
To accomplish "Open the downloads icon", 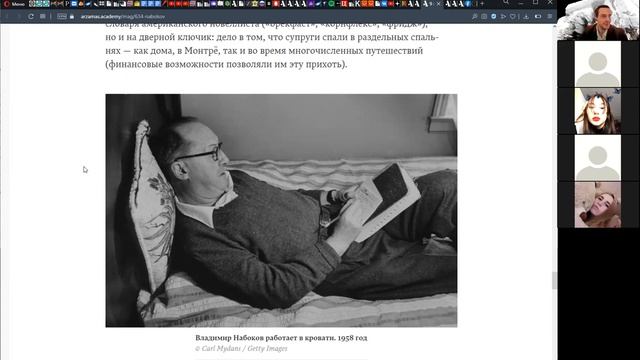I will pyautogui.click(x=526, y=16).
